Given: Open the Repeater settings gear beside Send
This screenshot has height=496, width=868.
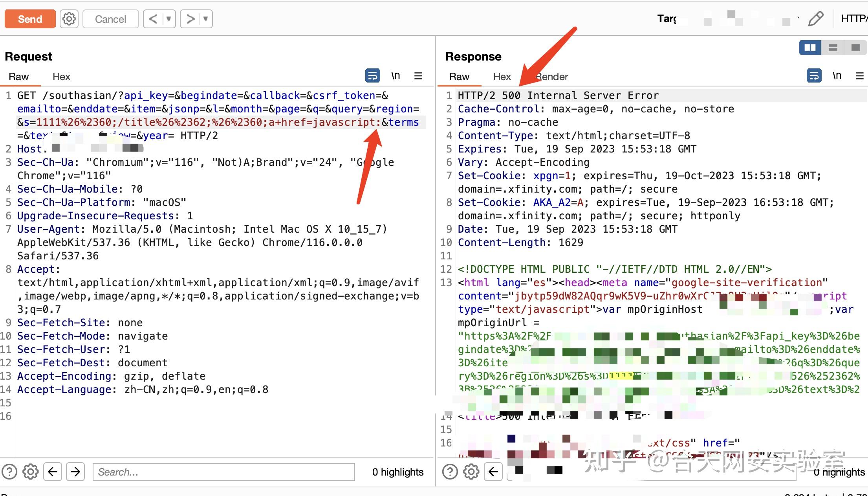Looking at the screenshot, I should 69,18.
